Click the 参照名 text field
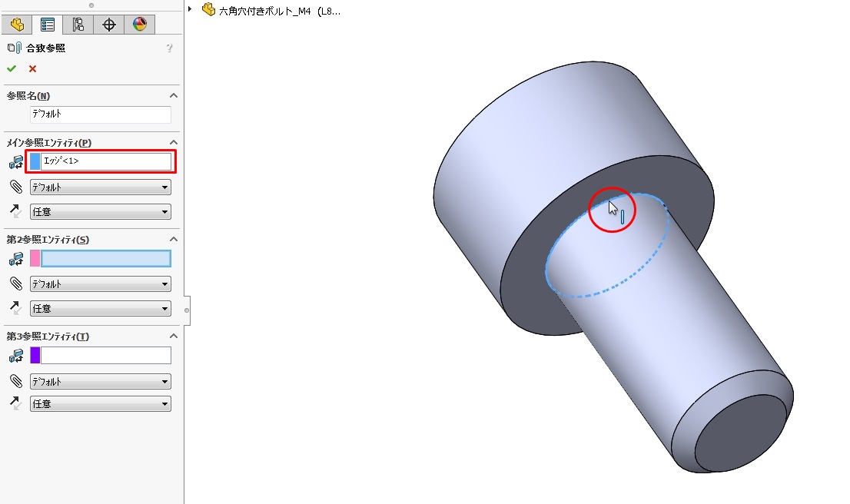850x504 pixels. pos(100,114)
